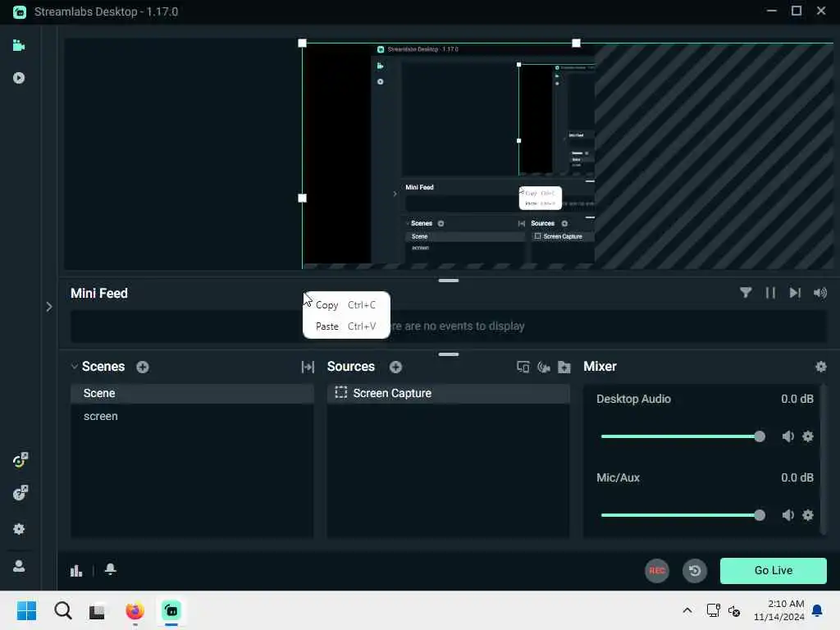Show hidden system tray icons
This screenshot has width=840, height=630.
(687, 610)
